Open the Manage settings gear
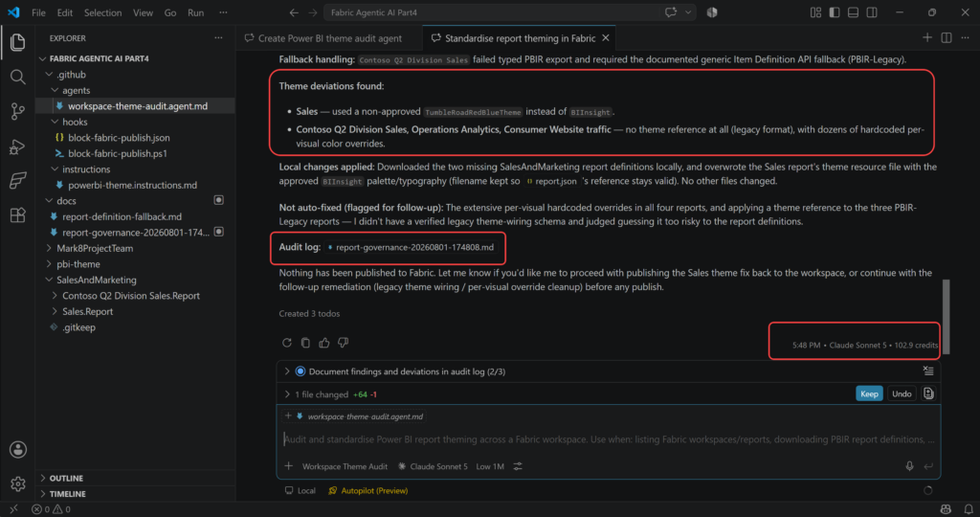The height and width of the screenshot is (517, 980). tap(17, 483)
